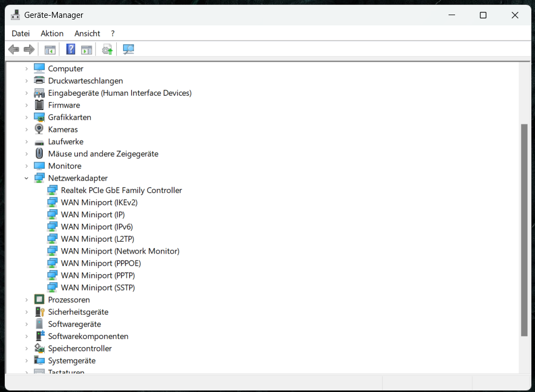Click the Softwarekomponenten icon
This screenshot has width=535, height=392.
(40, 336)
